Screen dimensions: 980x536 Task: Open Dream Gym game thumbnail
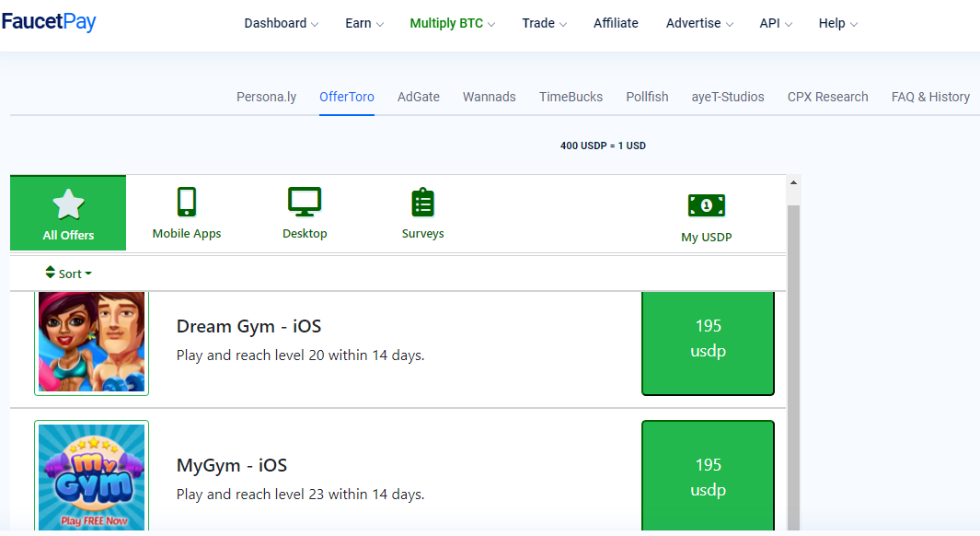[91, 342]
